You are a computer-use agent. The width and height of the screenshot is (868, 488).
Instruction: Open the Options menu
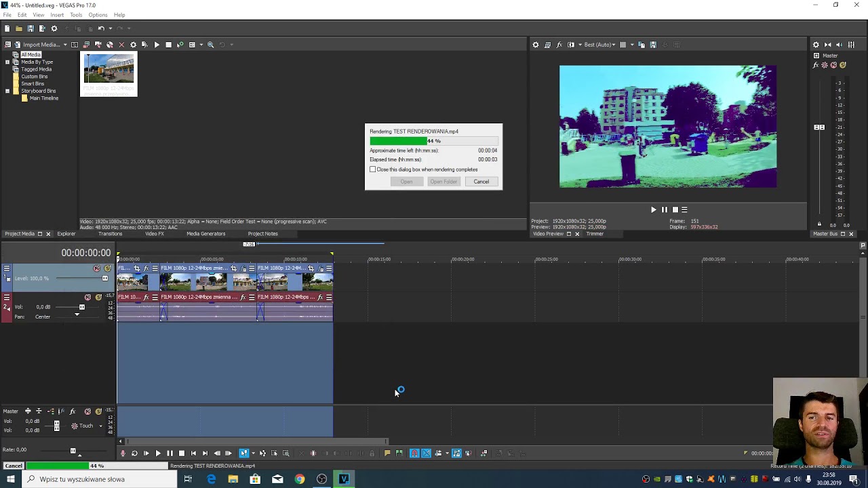(98, 15)
